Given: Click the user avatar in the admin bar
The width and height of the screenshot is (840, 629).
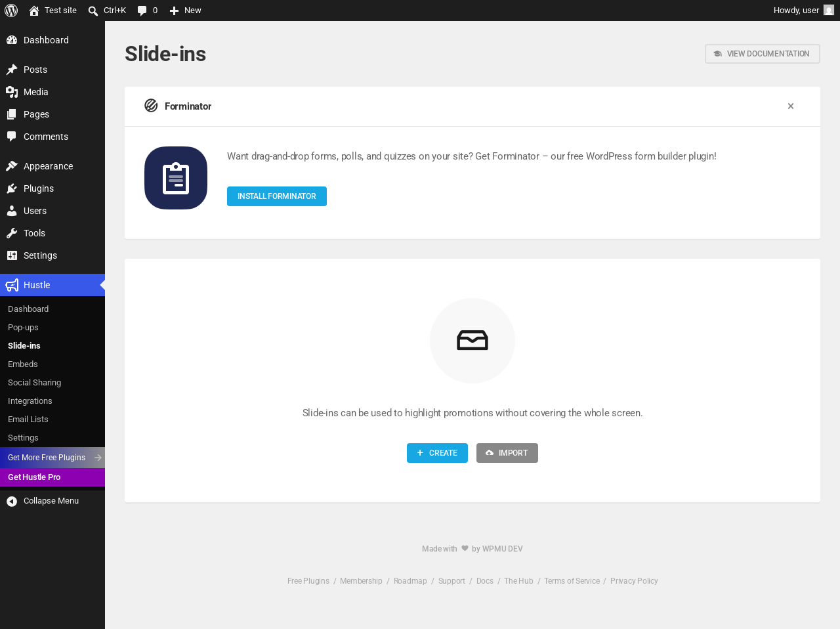Looking at the screenshot, I should (x=829, y=11).
